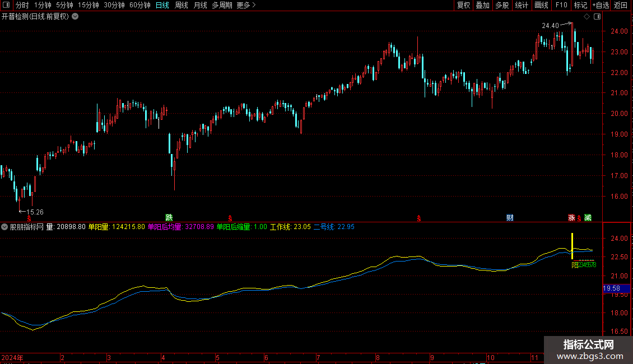Click the highlighted 19.58 axis value
This screenshot has width=633, height=364.
616,288
